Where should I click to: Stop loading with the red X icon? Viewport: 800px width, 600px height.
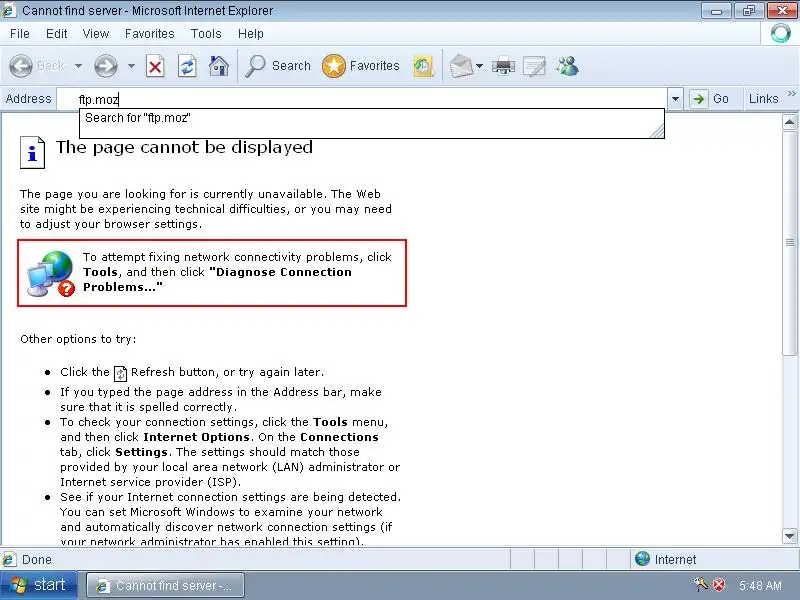pyautogui.click(x=155, y=66)
